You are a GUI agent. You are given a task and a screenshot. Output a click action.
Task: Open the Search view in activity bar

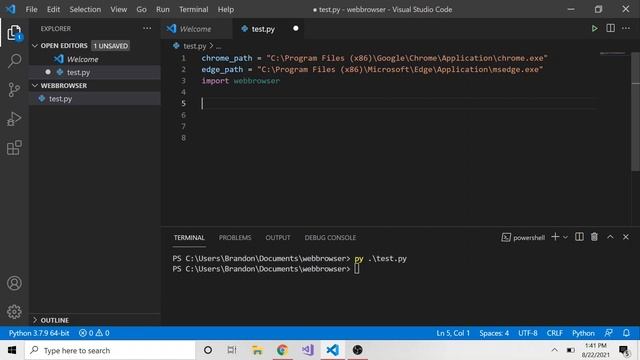click(x=14, y=61)
